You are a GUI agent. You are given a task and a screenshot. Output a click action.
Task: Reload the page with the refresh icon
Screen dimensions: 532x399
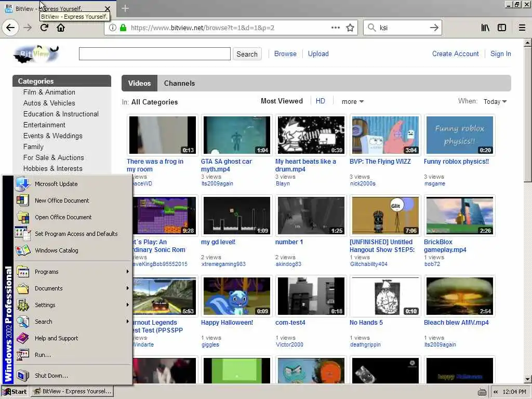[45, 28]
